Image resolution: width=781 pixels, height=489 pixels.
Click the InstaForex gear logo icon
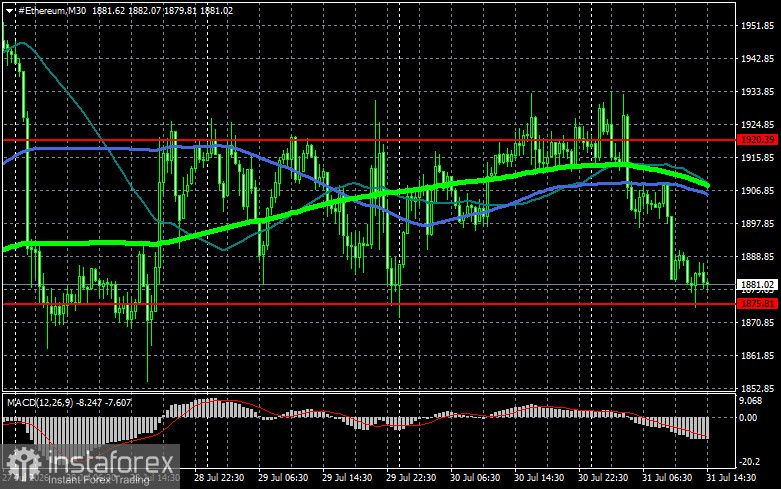24,464
